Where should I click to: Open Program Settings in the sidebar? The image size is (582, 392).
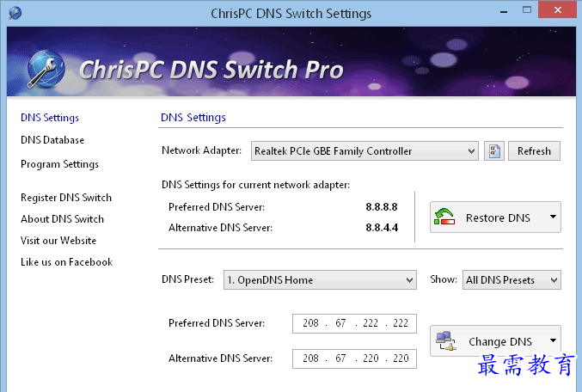pyautogui.click(x=59, y=164)
